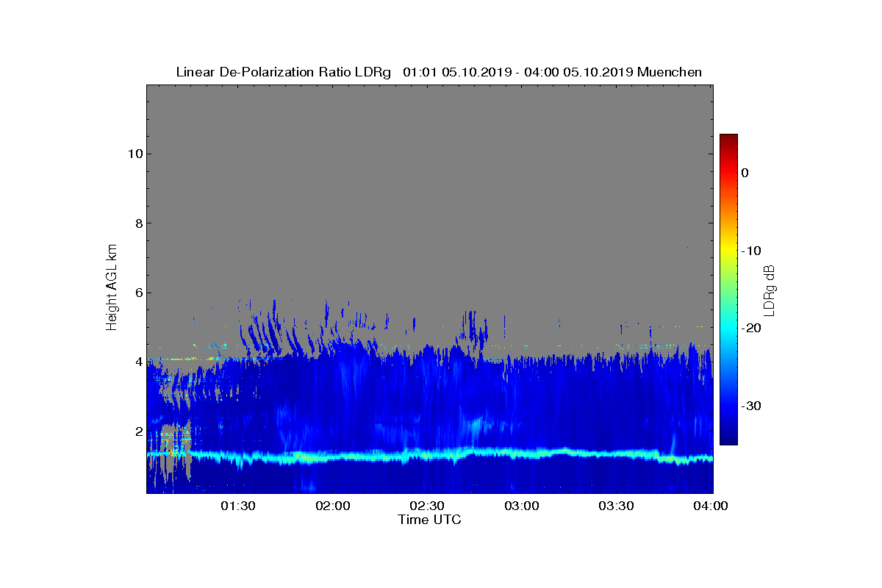Click the 03:00 time tick label
Screen dimensions: 882x588
click(x=523, y=506)
